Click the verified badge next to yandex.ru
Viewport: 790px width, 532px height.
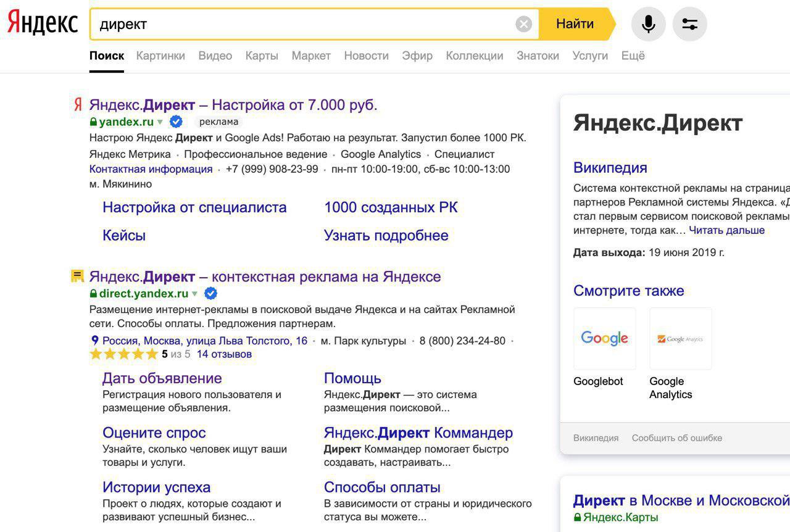tap(176, 122)
